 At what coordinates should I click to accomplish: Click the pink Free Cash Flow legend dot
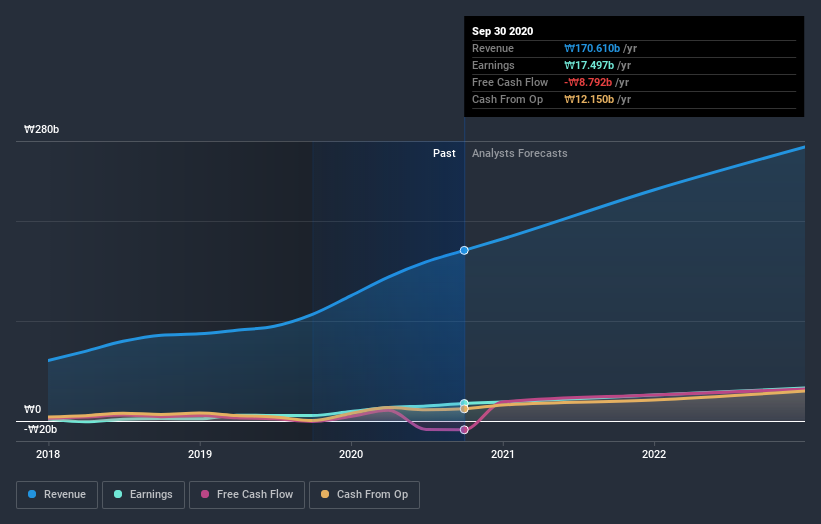[205, 494]
